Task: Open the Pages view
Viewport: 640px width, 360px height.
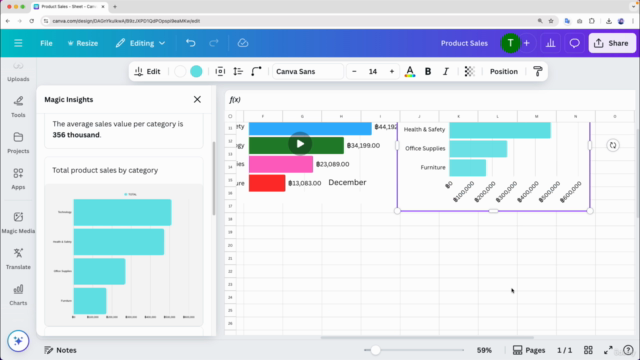Action: [529, 350]
